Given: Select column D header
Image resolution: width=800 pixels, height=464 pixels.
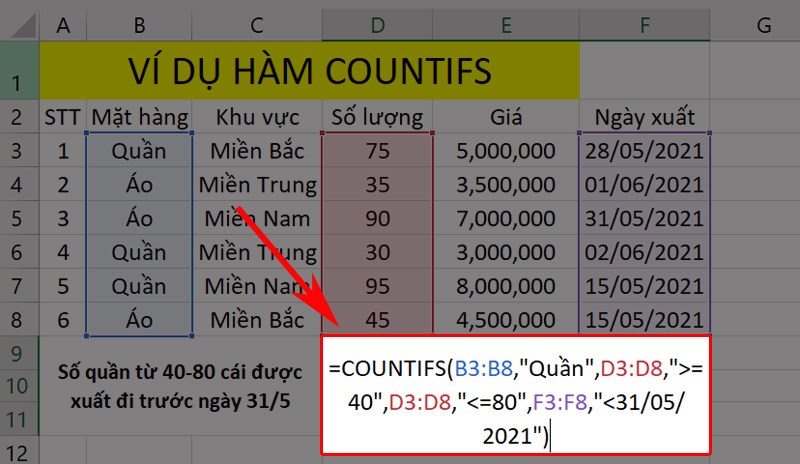Looking at the screenshot, I should coord(378,26).
